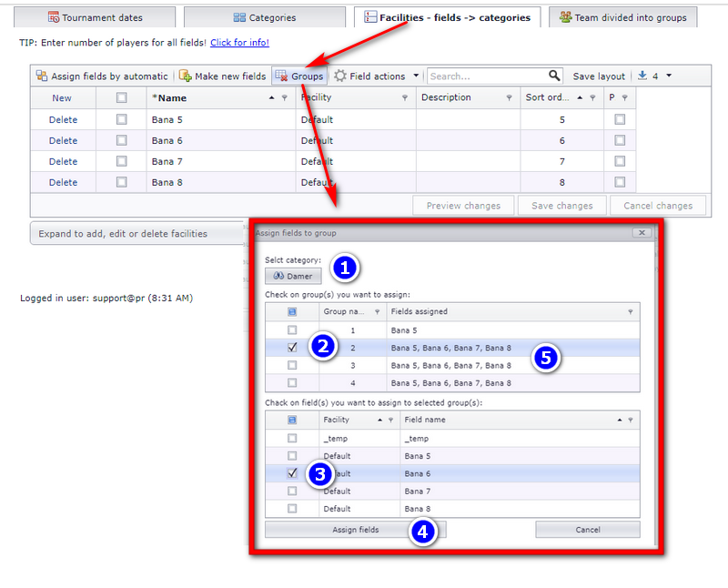
Task: Check the row checkbox for Bana 5
Action: 122,119
